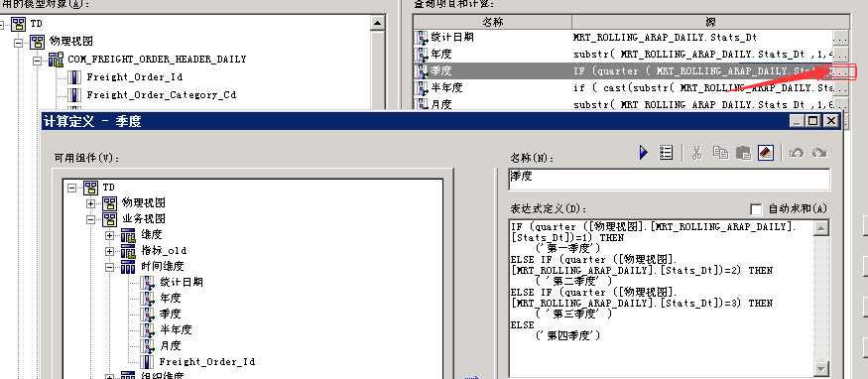Click the 统计日期 item icon in dialog tree
This screenshot has height=379, width=868.
click(147, 282)
